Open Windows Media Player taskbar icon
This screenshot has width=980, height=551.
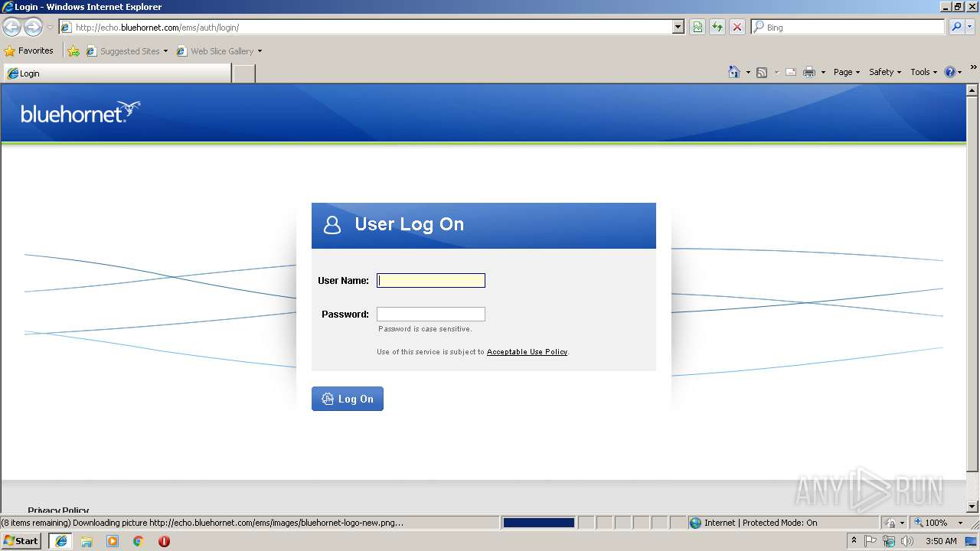pyautogui.click(x=113, y=541)
